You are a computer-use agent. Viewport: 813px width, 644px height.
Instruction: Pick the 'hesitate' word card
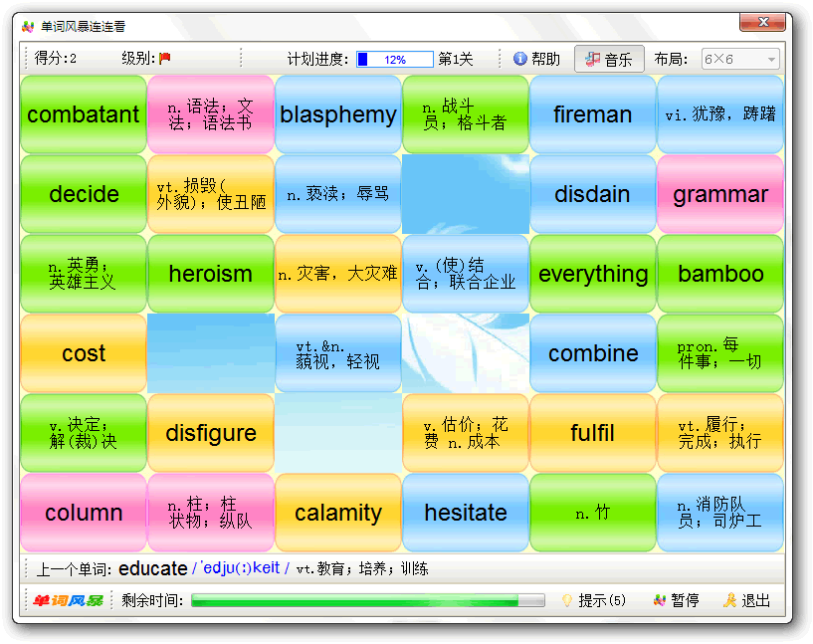tap(466, 513)
